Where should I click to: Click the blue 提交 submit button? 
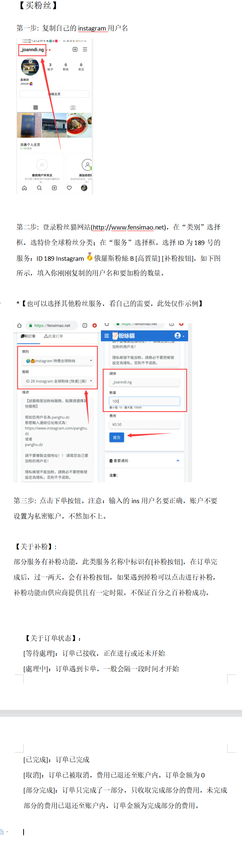tap(116, 437)
